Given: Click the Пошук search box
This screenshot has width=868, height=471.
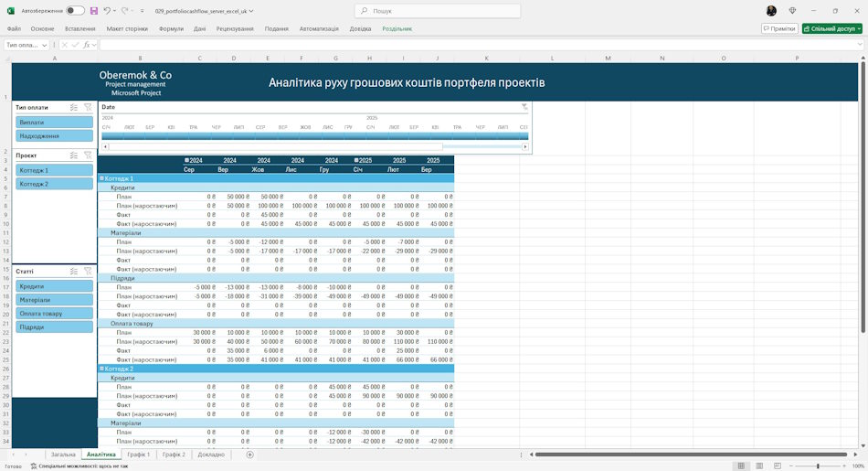Looking at the screenshot, I should pos(438,11).
